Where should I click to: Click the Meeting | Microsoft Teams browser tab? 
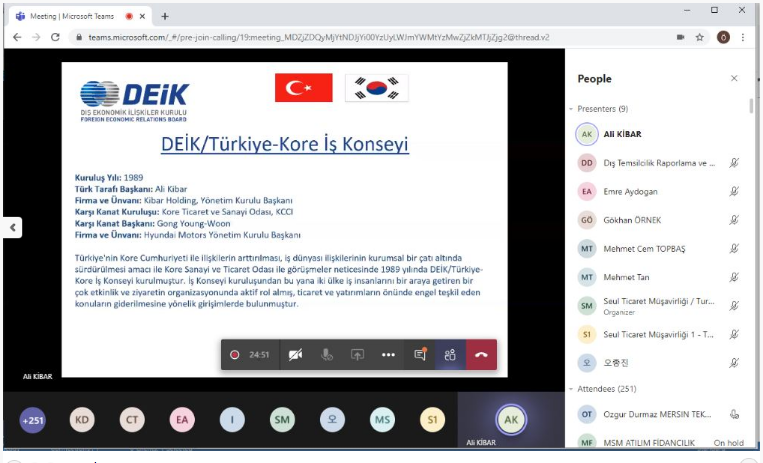(75, 16)
